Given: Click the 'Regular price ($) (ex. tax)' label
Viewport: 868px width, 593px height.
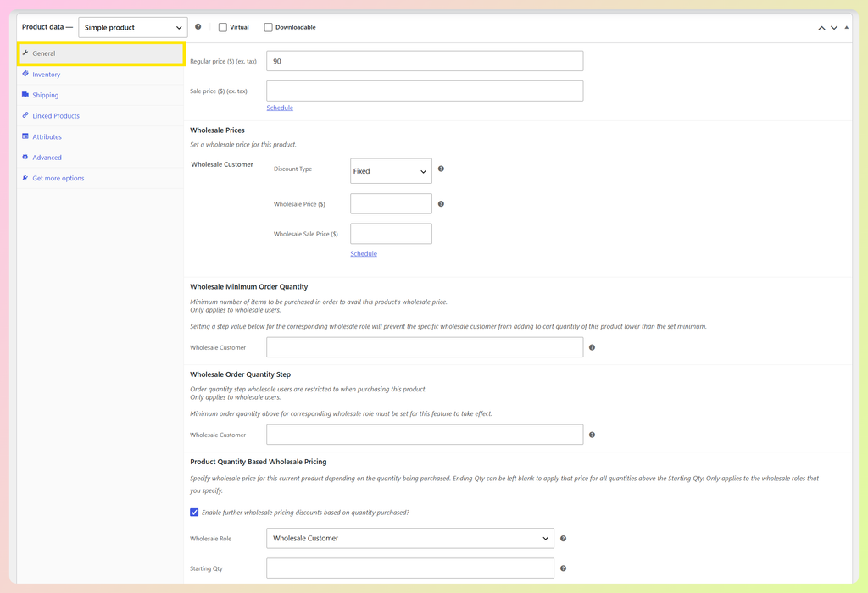Looking at the screenshot, I should 223,61.
